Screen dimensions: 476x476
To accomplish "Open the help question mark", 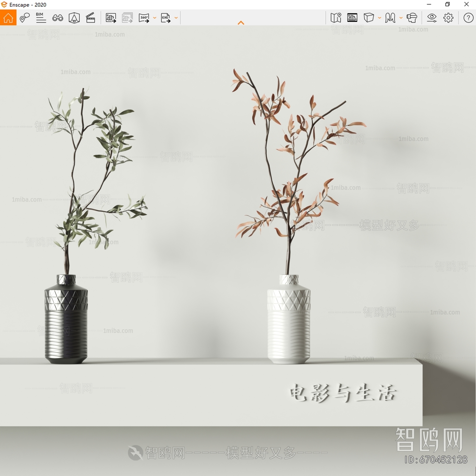I will pyautogui.click(x=468, y=18).
